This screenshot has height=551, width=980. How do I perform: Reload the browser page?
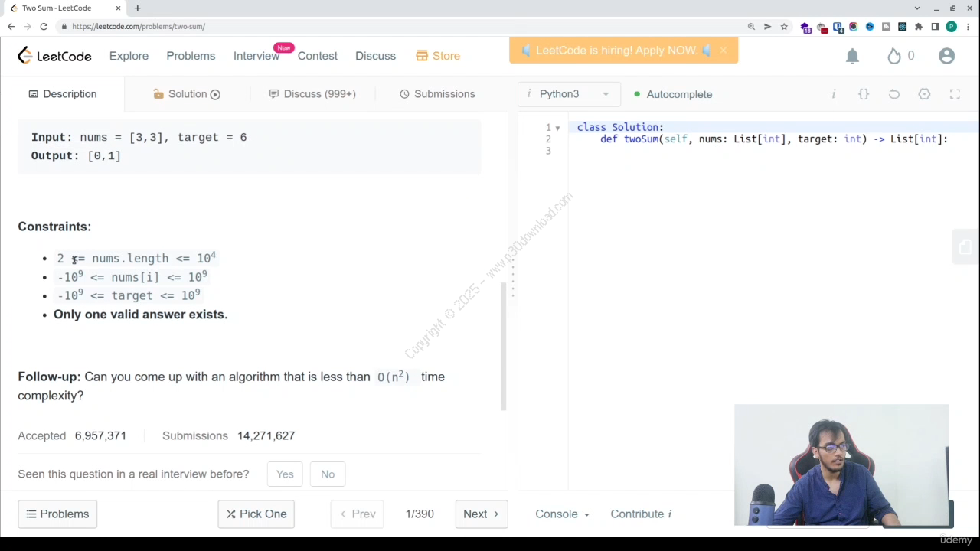tap(44, 27)
